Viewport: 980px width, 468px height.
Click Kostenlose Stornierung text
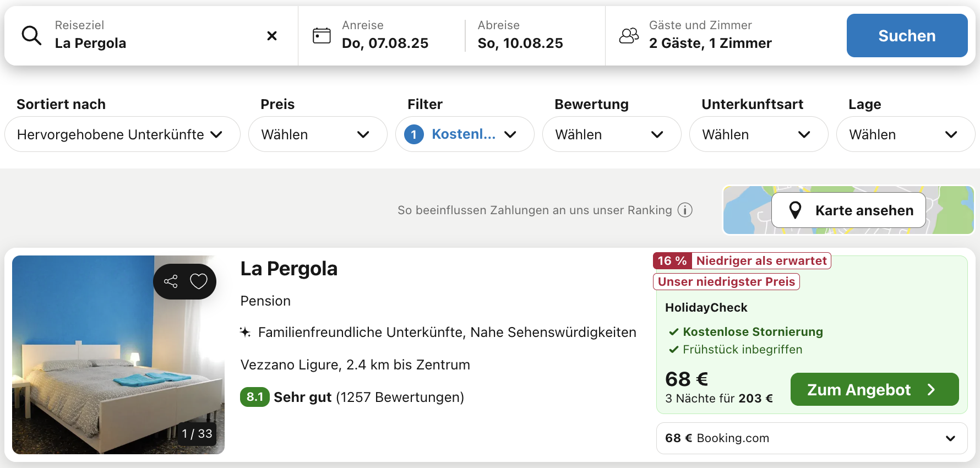(x=753, y=332)
